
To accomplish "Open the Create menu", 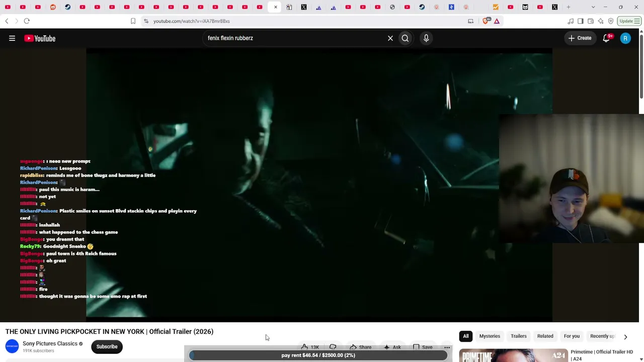I will click(580, 38).
